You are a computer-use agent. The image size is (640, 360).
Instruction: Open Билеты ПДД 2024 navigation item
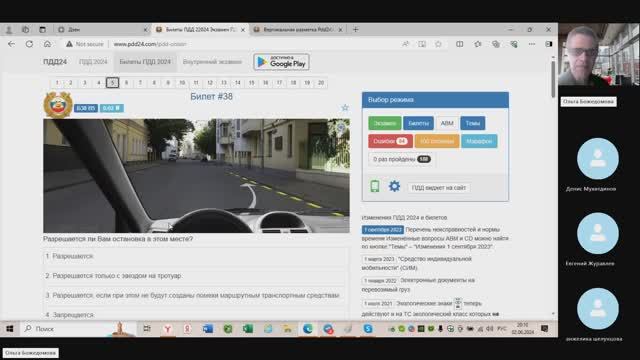pyautogui.click(x=145, y=62)
